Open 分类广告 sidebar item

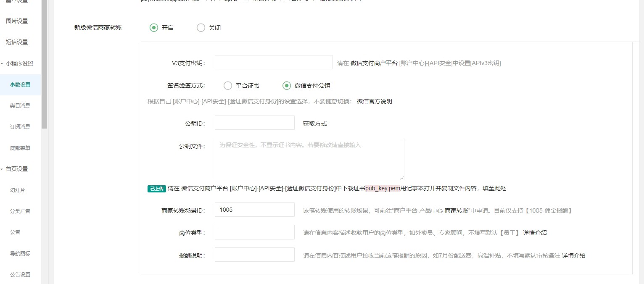pyautogui.click(x=20, y=211)
